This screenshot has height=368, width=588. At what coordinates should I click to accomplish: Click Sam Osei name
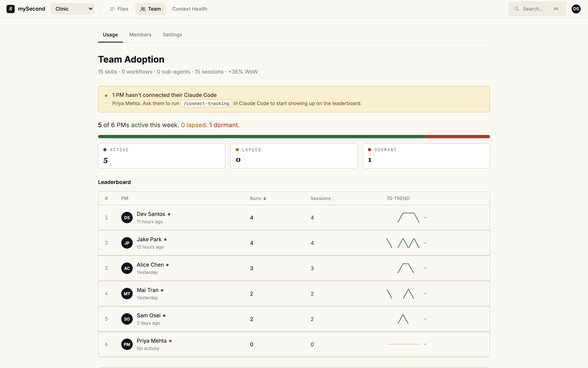tap(148, 315)
